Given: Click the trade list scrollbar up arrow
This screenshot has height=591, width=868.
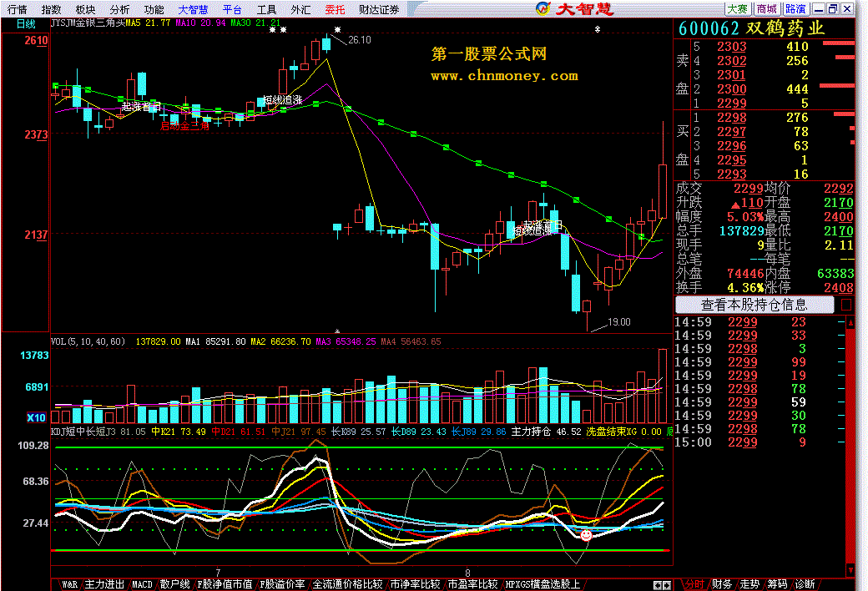Looking at the screenshot, I should 850,322.
